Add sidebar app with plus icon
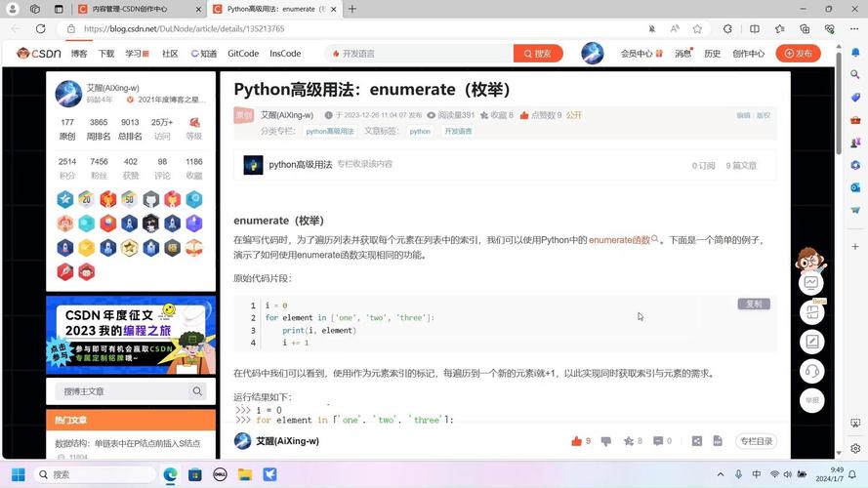 coord(855,246)
